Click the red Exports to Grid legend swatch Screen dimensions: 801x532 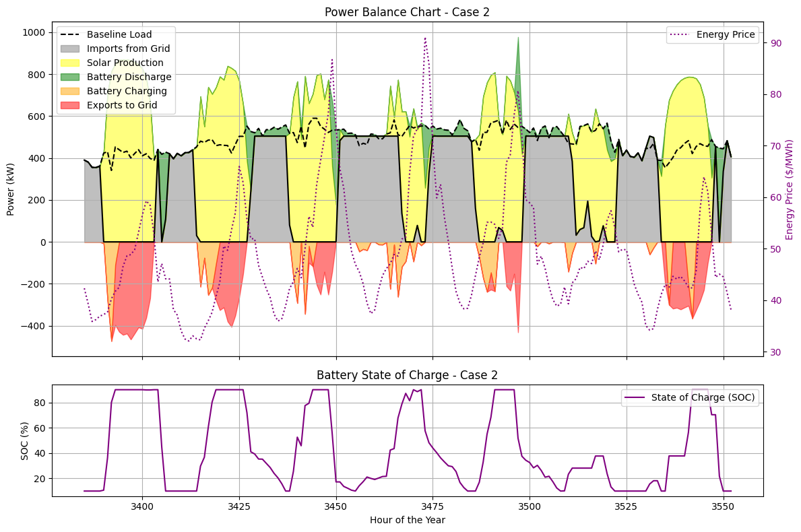click(71, 105)
